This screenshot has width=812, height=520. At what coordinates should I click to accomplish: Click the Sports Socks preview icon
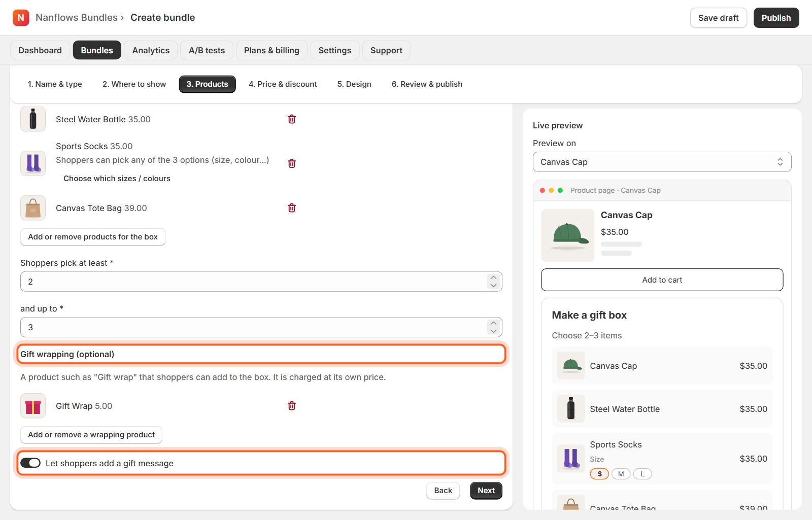click(x=571, y=458)
